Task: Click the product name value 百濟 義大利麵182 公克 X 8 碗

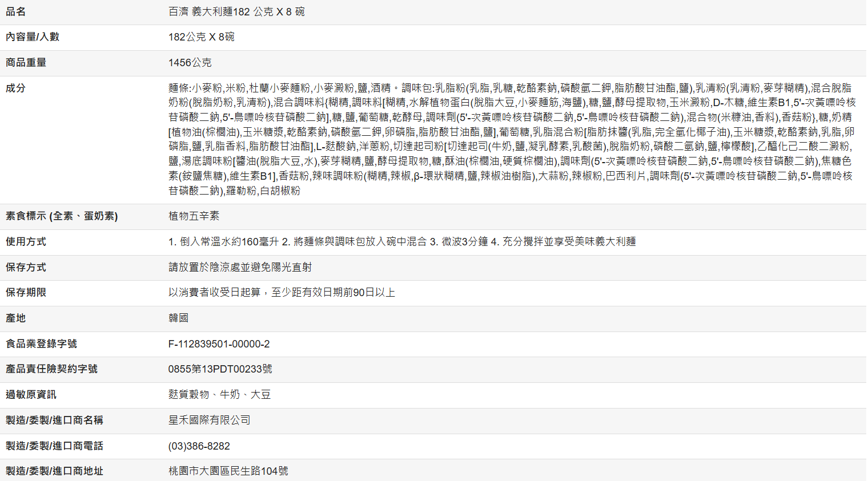Action: click(x=236, y=12)
